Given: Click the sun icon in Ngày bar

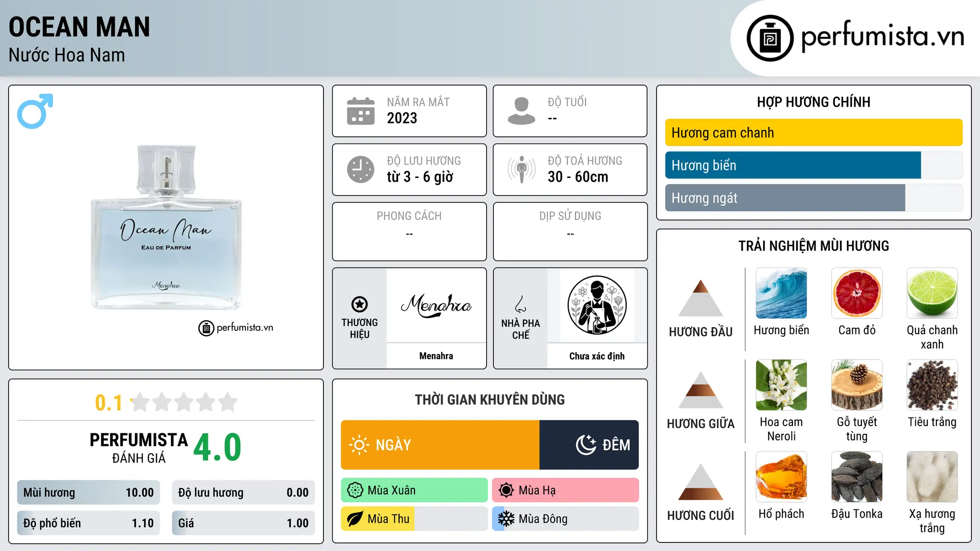Looking at the screenshot, I should (359, 445).
